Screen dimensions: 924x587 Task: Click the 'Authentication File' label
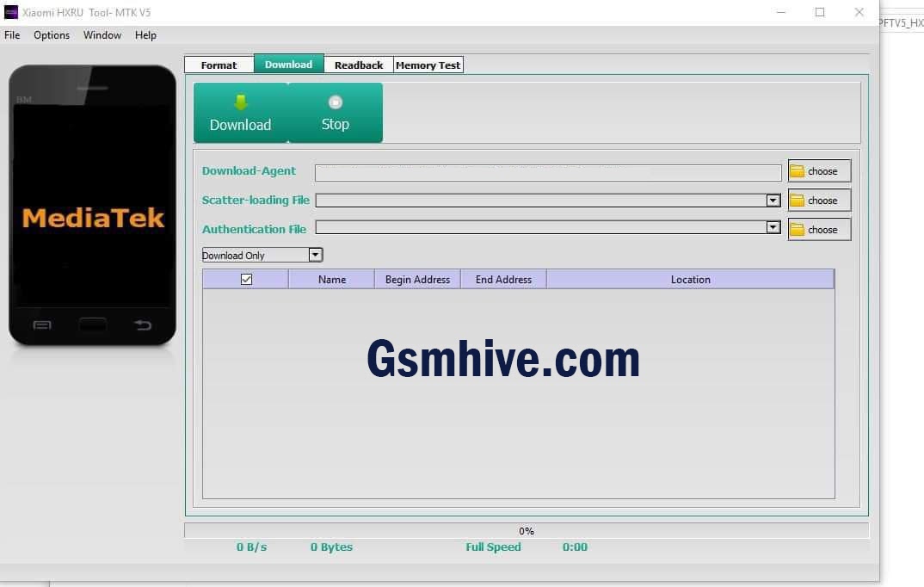254,229
